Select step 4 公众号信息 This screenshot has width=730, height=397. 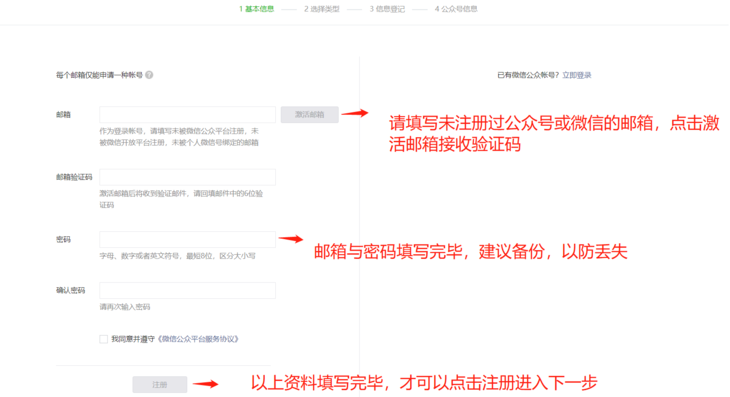(456, 9)
